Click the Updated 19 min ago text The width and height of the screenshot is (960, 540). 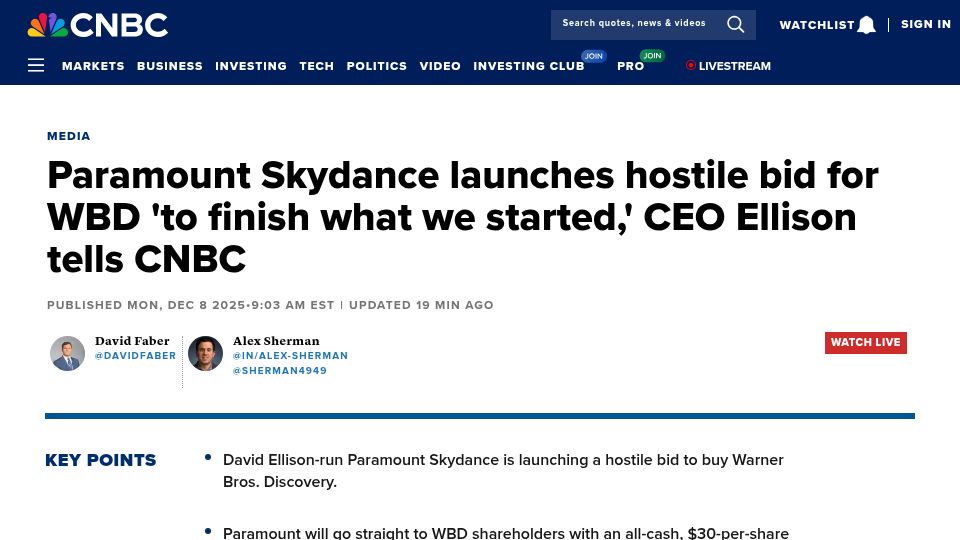[x=421, y=305]
